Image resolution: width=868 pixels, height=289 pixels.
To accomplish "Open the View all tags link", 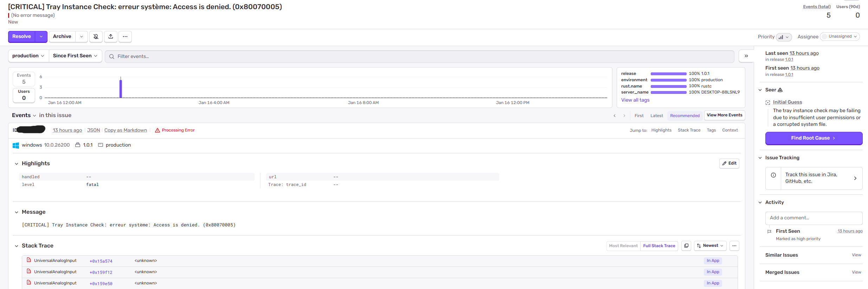I will pos(635,100).
